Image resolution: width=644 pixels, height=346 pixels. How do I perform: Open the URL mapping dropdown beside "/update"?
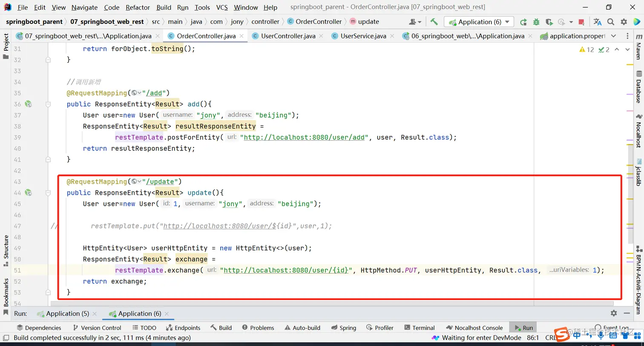point(137,182)
